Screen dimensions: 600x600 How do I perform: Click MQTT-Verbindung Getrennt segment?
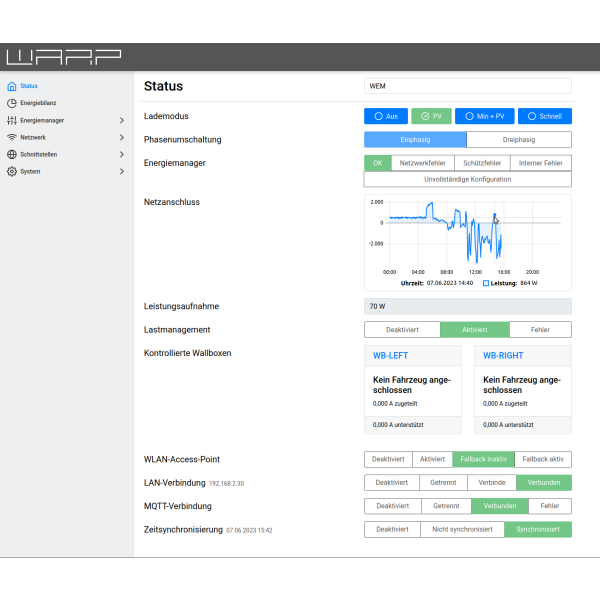pos(446,506)
